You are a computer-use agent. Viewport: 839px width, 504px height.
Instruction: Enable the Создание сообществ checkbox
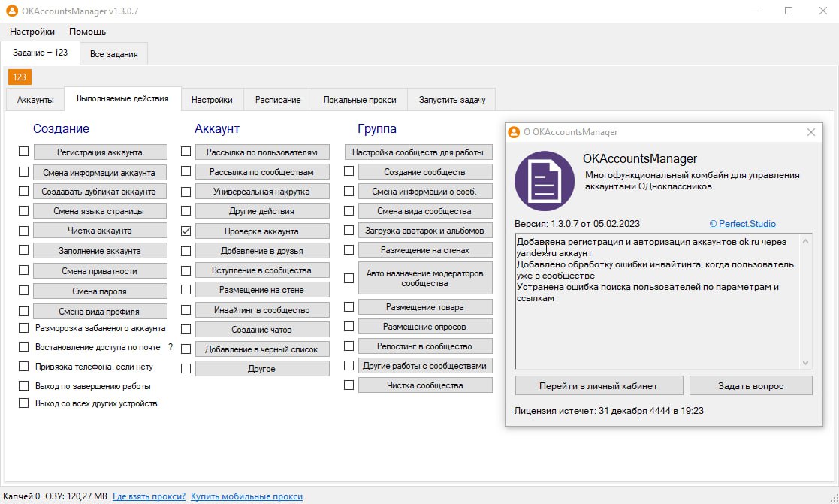[x=349, y=171]
